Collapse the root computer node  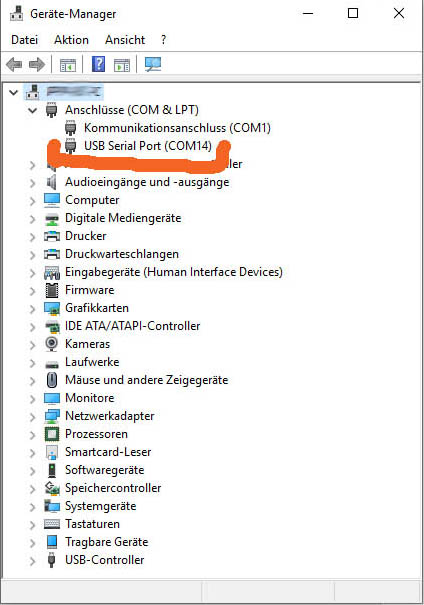pos(14,93)
